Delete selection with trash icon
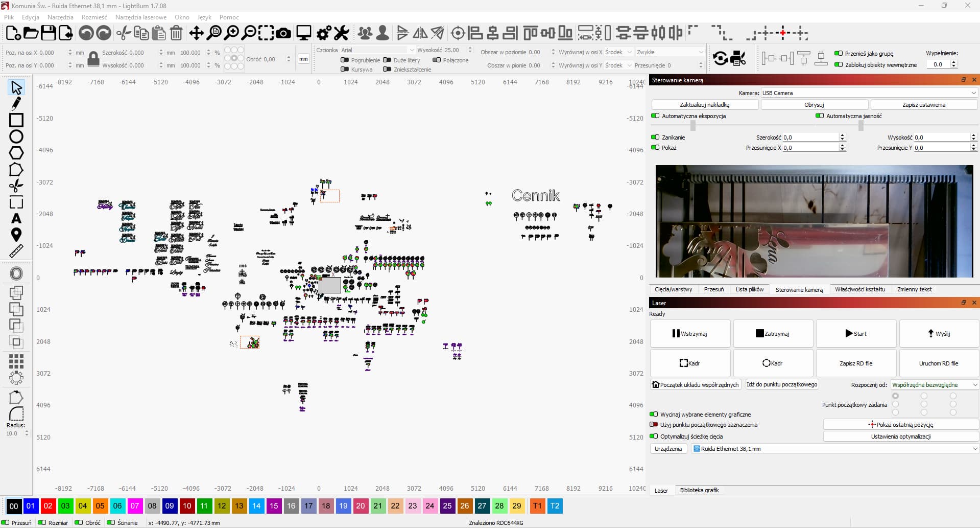980x528 pixels. point(176,33)
